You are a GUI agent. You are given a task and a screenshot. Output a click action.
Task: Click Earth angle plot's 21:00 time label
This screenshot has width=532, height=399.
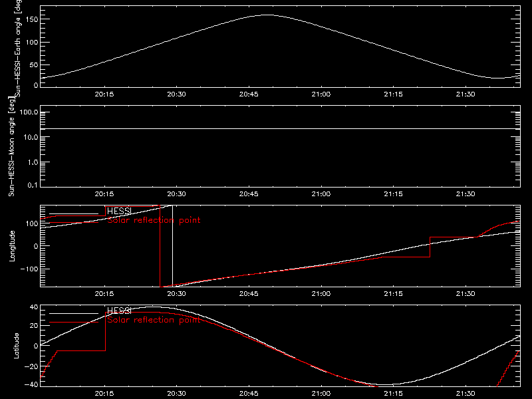tap(321, 94)
